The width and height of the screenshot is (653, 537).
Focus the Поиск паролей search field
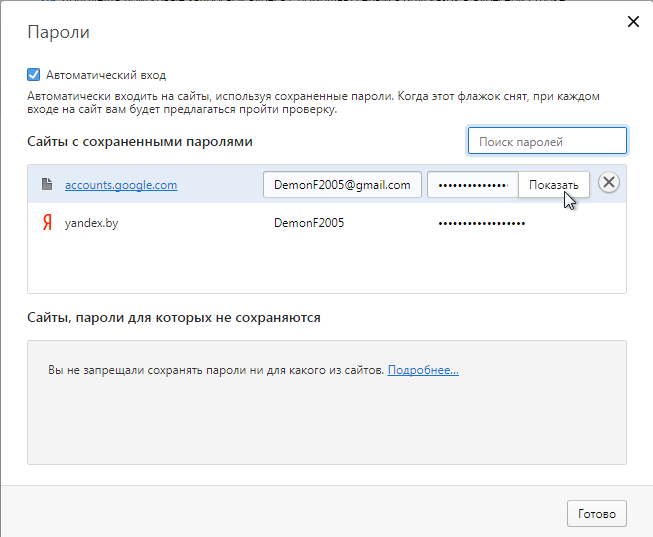[x=547, y=141]
